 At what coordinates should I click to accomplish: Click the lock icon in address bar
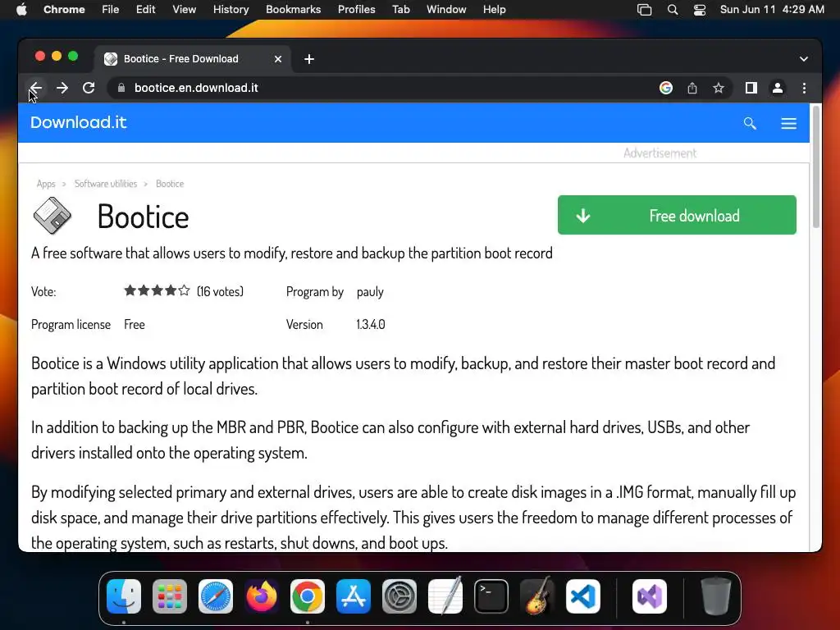click(121, 88)
